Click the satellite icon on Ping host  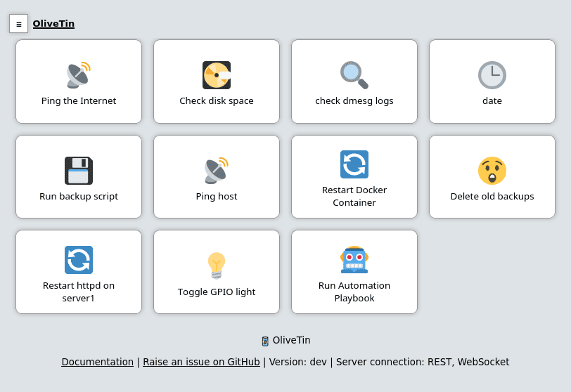217,171
